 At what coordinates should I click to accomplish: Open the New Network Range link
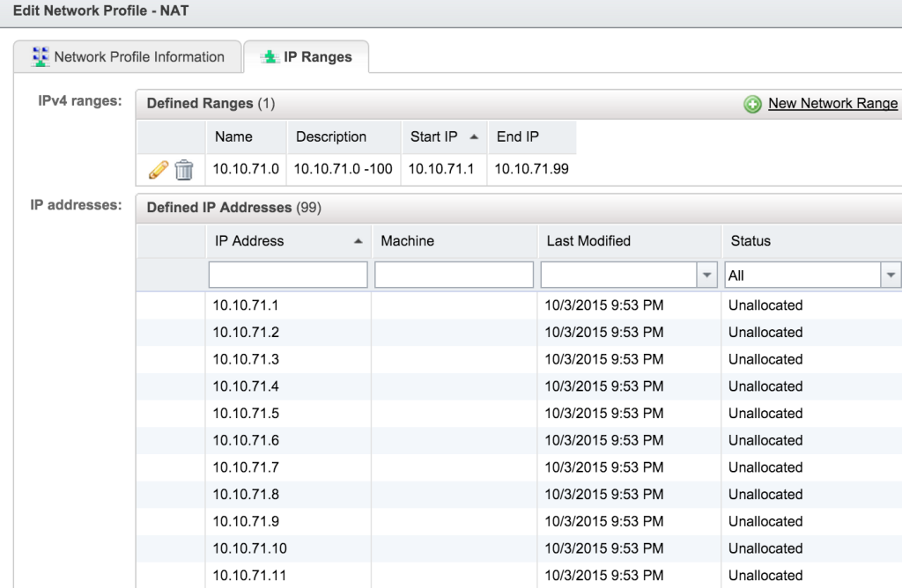coord(832,103)
